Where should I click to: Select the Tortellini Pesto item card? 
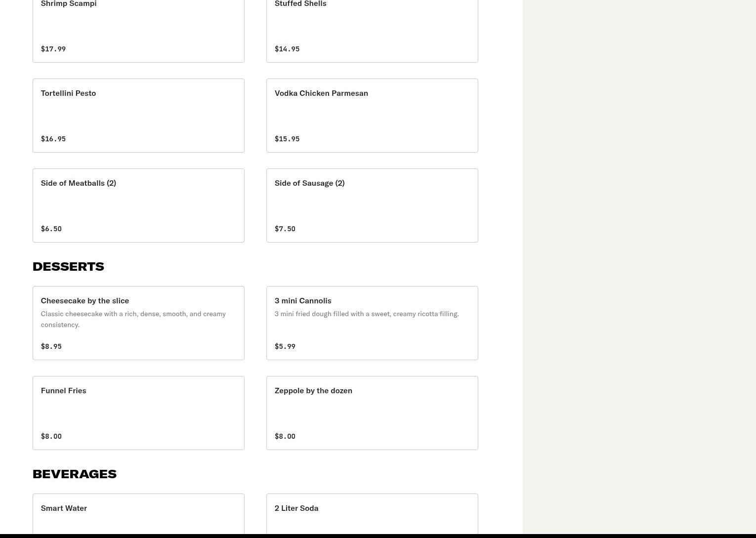[138, 116]
